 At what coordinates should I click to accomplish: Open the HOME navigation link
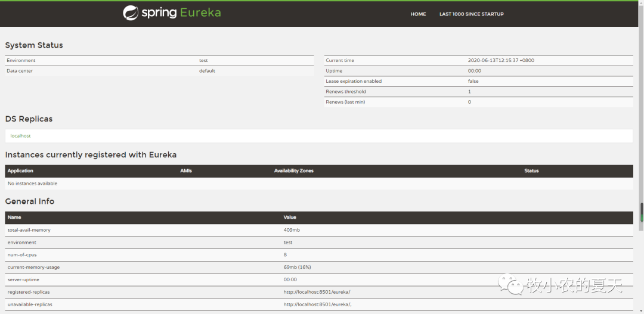point(418,14)
